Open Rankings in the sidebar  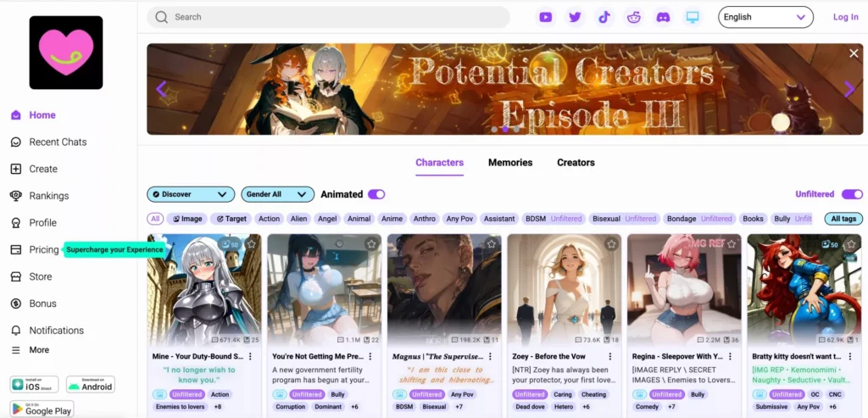pyautogui.click(x=48, y=196)
